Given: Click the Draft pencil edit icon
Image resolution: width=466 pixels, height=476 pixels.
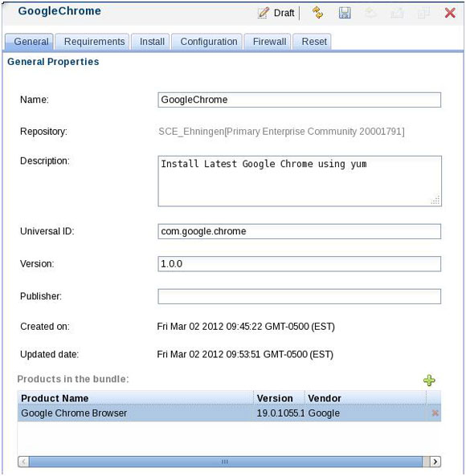Looking at the screenshot, I should click(x=263, y=13).
